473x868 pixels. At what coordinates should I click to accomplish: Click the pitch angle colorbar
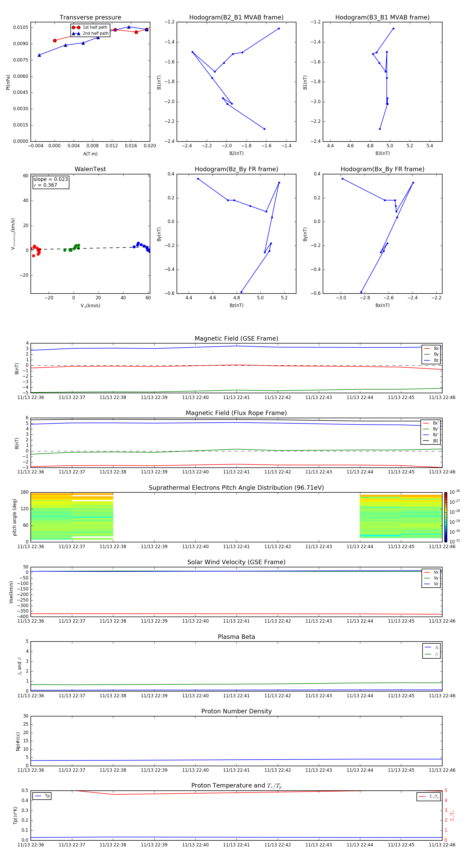tap(446, 517)
